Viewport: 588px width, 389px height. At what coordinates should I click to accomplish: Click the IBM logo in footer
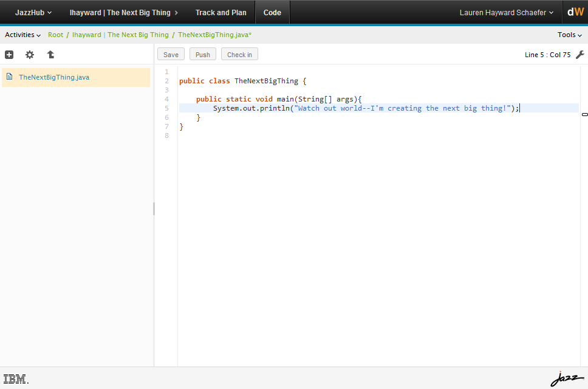click(x=16, y=379)
